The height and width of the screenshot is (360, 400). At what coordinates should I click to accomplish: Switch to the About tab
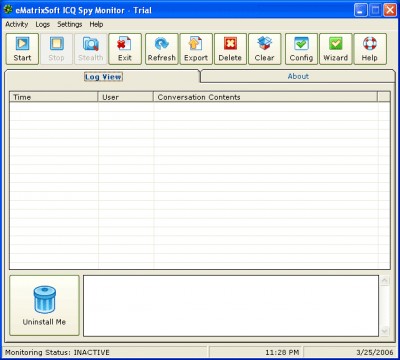coord(298,76)
